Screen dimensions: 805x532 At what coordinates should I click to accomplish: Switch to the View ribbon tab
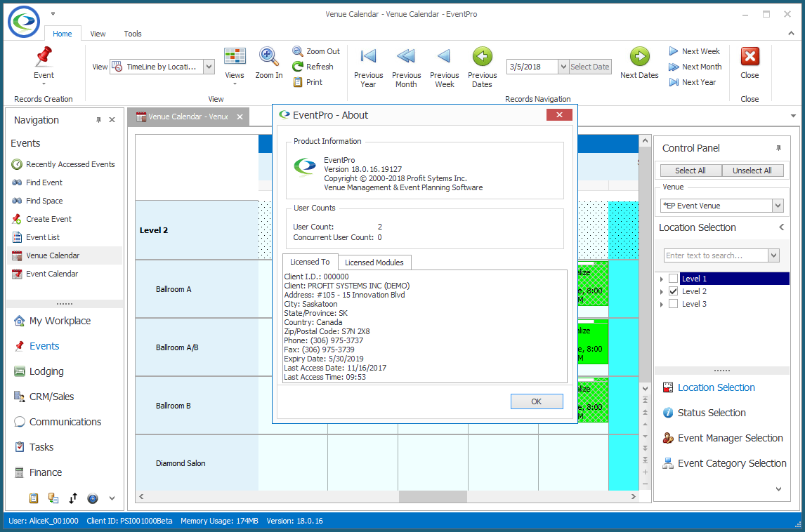click(98, 34)
